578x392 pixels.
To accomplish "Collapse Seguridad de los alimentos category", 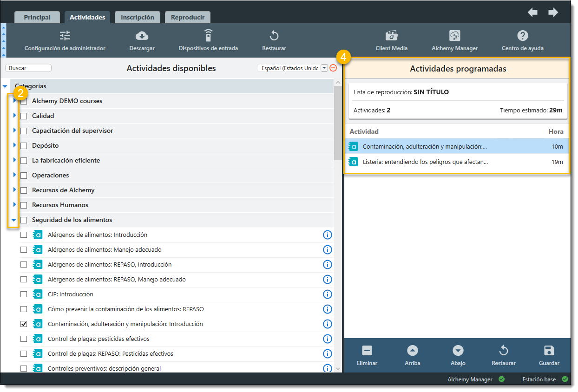I will [14, 220].
